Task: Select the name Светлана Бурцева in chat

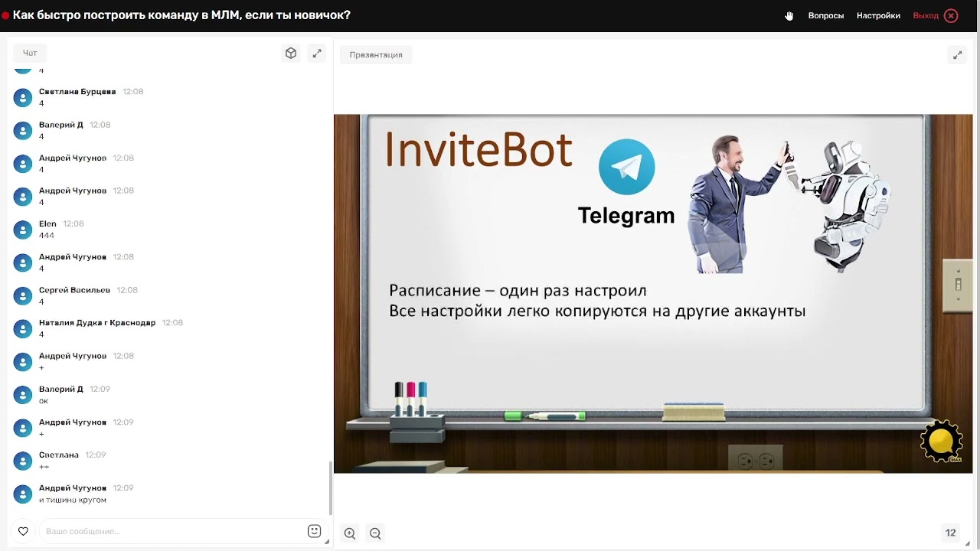Action: [x=77, y=92]
